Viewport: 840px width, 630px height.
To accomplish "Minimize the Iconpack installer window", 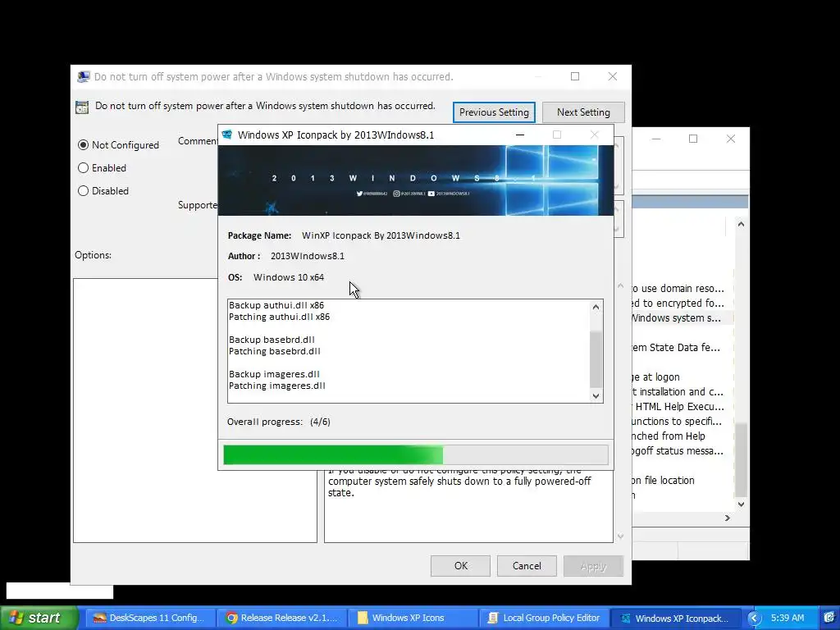I will (x=519, y=135).
